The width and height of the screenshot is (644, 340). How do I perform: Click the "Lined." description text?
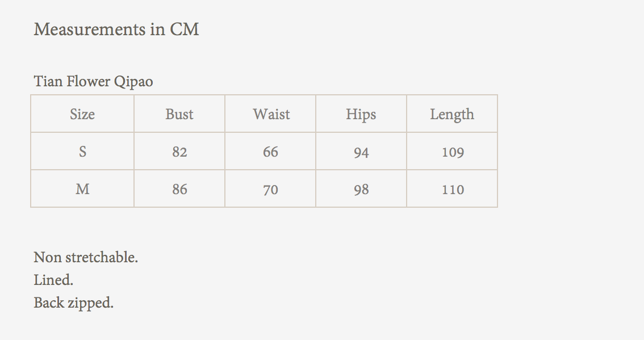point(53,280)
